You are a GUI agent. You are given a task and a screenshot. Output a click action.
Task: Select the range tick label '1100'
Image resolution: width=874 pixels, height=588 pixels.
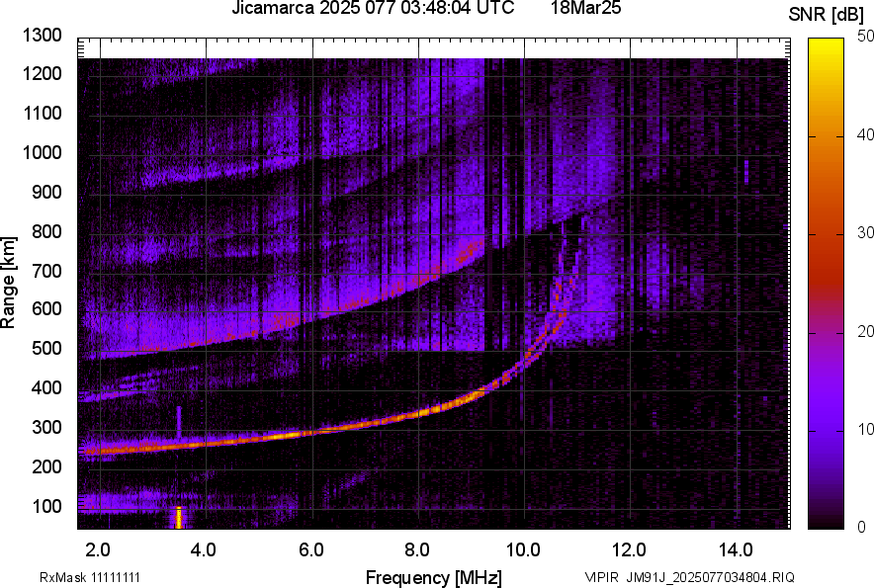pyautogui.click(x=43, y=113)
